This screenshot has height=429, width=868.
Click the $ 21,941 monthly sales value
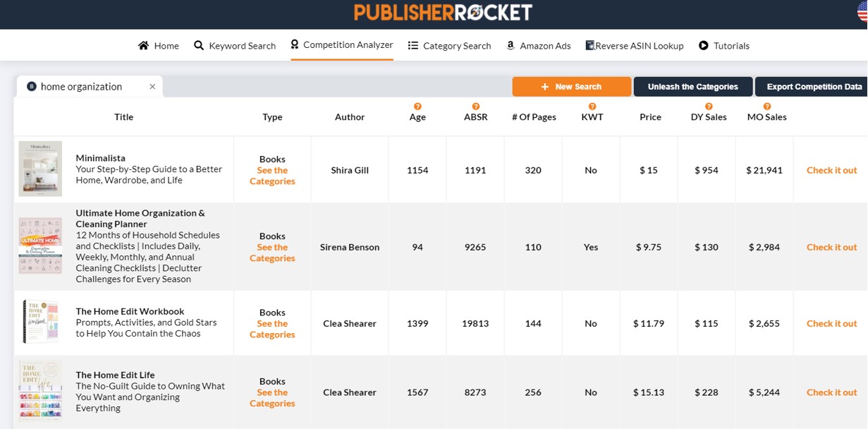(x=764, y=170)
